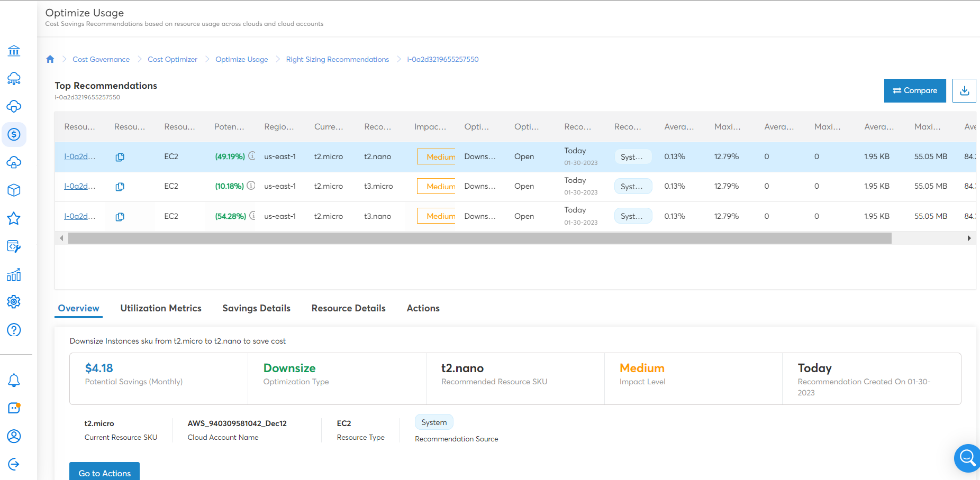
Task: Open the bar chart reports sidebar icon
Action: (14, 274)
